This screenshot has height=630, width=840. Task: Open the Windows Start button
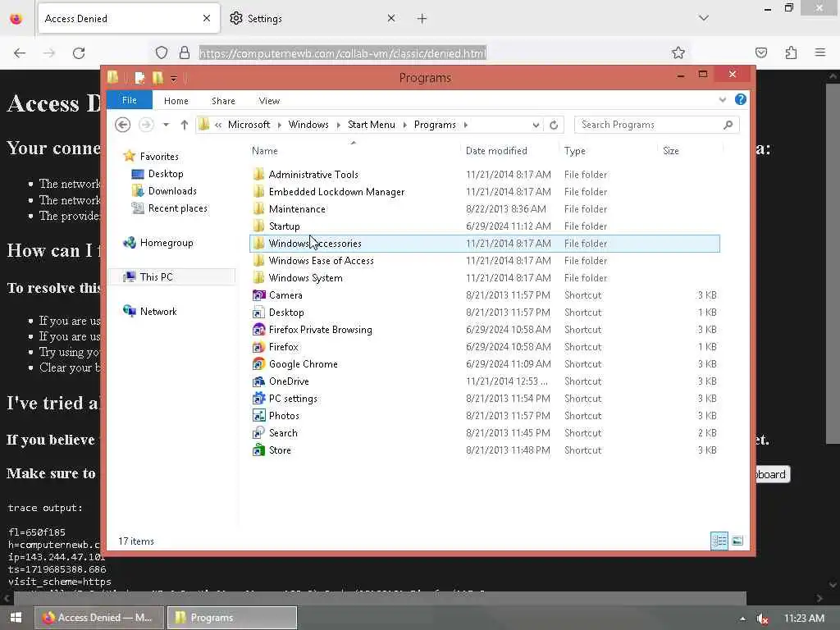pos(16,618)
